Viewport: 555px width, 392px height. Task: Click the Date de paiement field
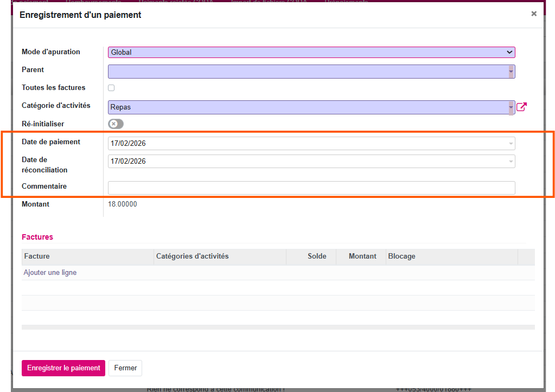[307, 144]
